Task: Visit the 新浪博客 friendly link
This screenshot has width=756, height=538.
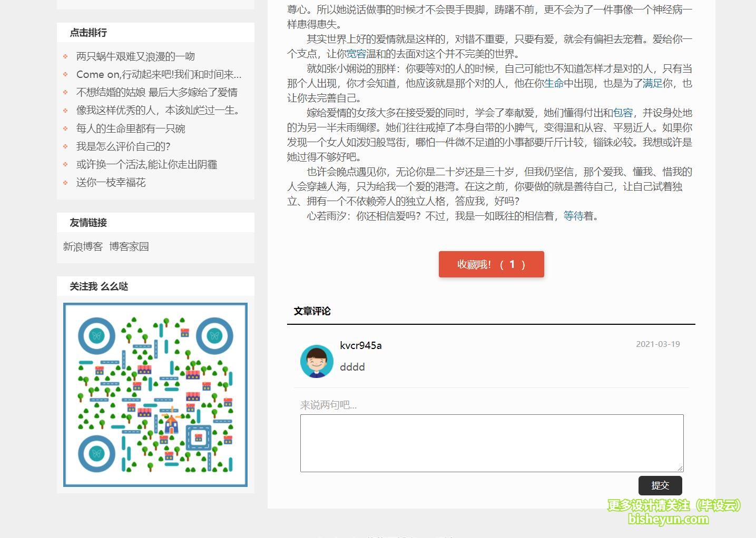Action: tap(83, 246)
